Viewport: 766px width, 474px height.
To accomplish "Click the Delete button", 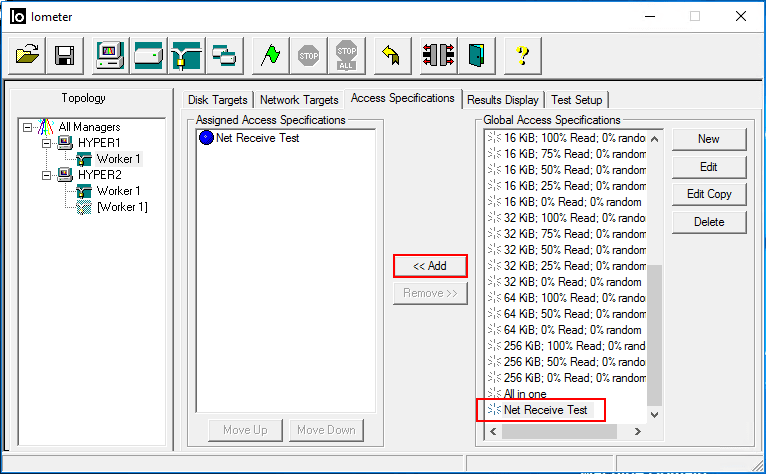I will click(709, 222).
